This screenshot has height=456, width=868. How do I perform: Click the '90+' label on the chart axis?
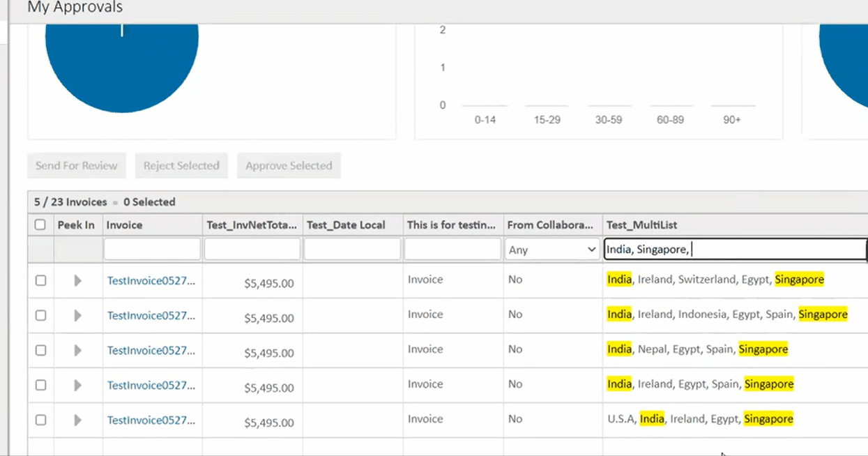tap(732, 120)
